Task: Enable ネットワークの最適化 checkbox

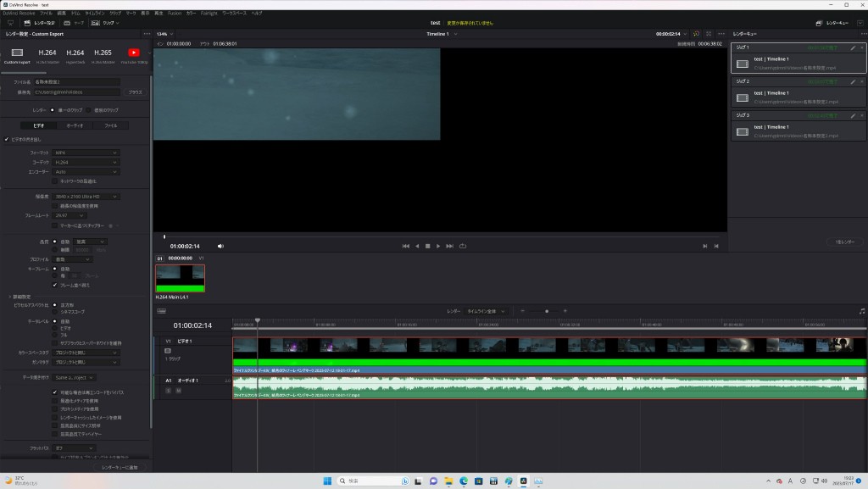Action: pyautogui.click(x=55, y=181)
